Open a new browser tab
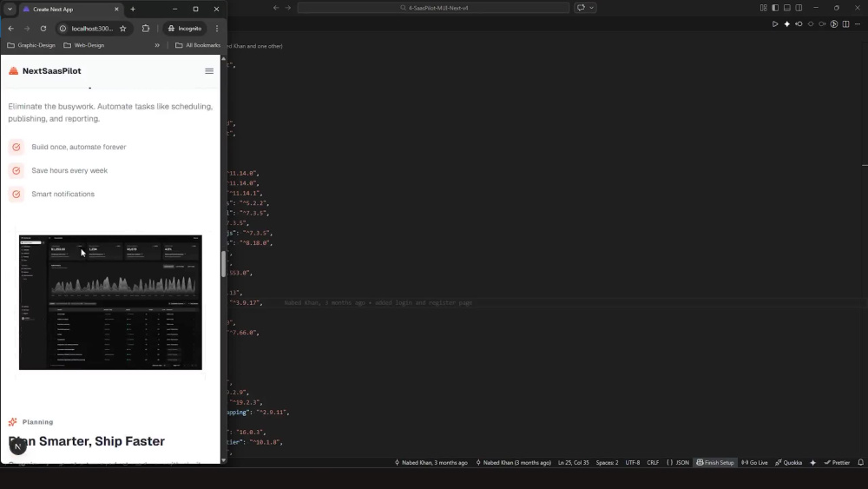The height and width of the screenshot is (489, 868). click(133, 10)
